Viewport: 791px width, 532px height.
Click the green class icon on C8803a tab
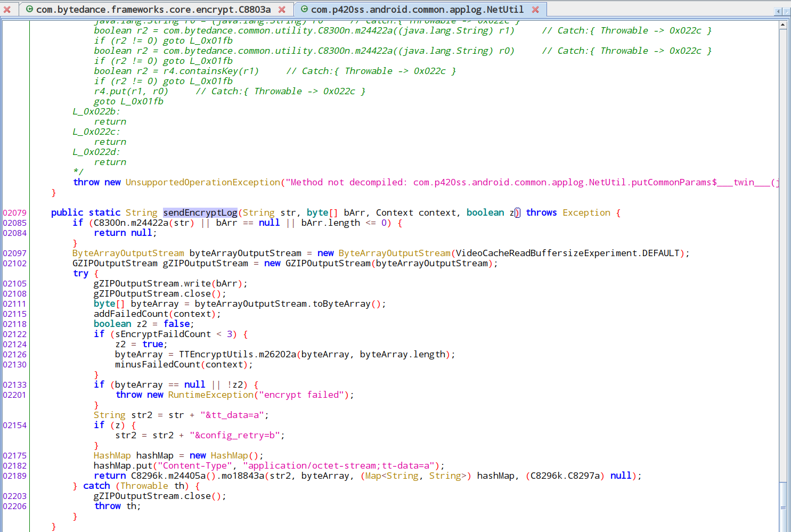click(x=30, y=10)
